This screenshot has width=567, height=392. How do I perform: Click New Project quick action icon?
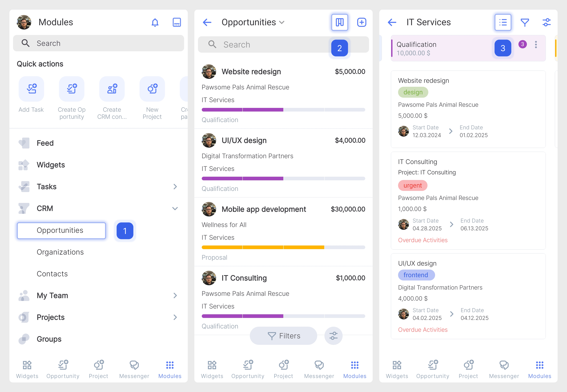[x=152, y=89]
